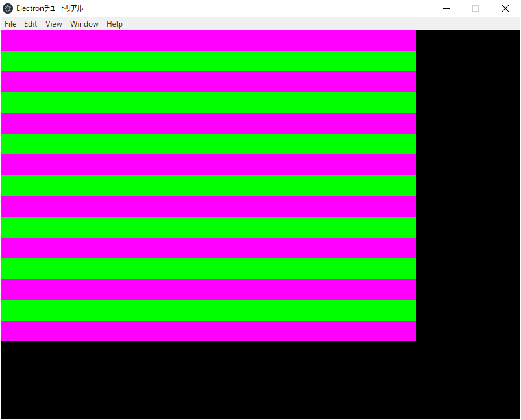Open the View menu

pos(53,23)
